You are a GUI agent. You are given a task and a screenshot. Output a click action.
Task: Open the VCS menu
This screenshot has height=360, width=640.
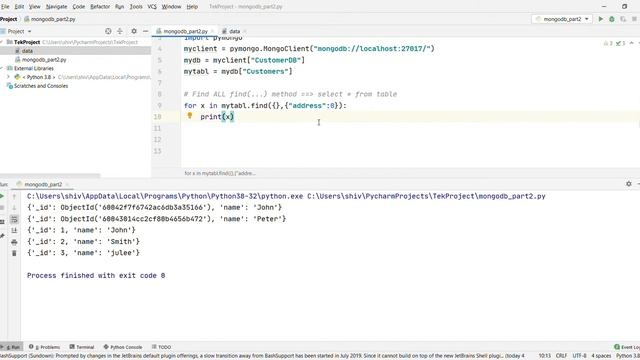click(152, 7)
